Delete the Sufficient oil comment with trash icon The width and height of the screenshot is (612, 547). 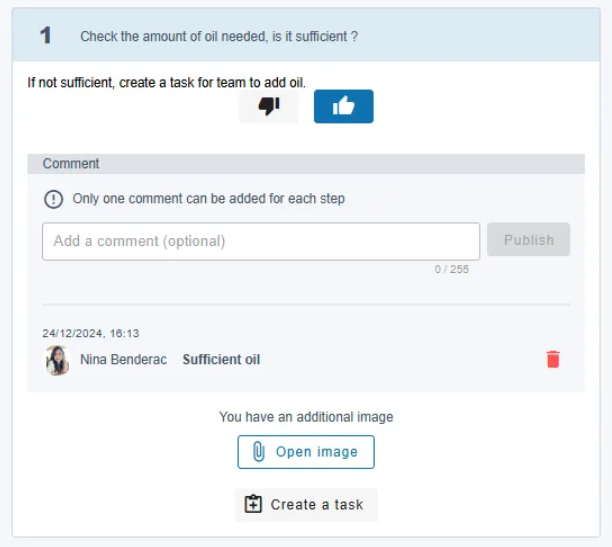point(553,359)
